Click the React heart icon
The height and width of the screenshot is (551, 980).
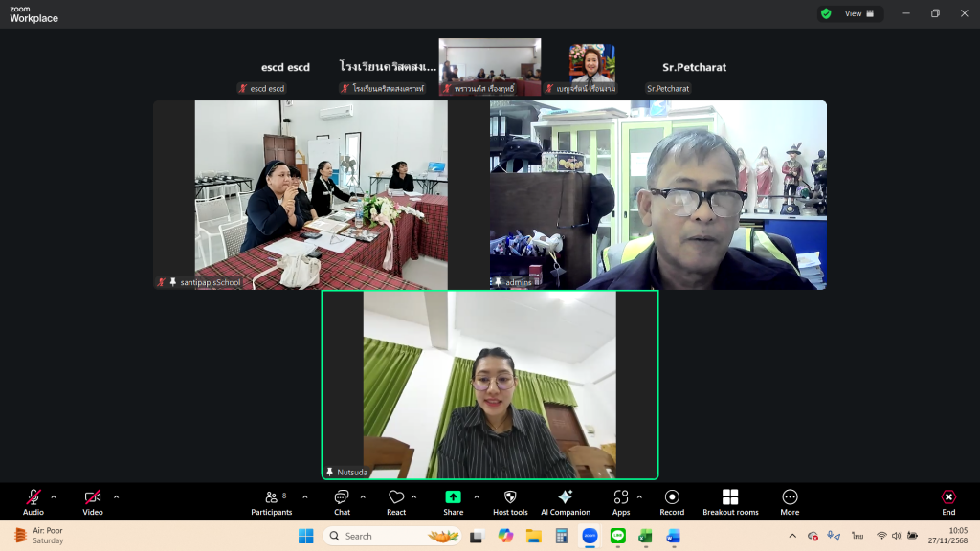pos(396,501)
